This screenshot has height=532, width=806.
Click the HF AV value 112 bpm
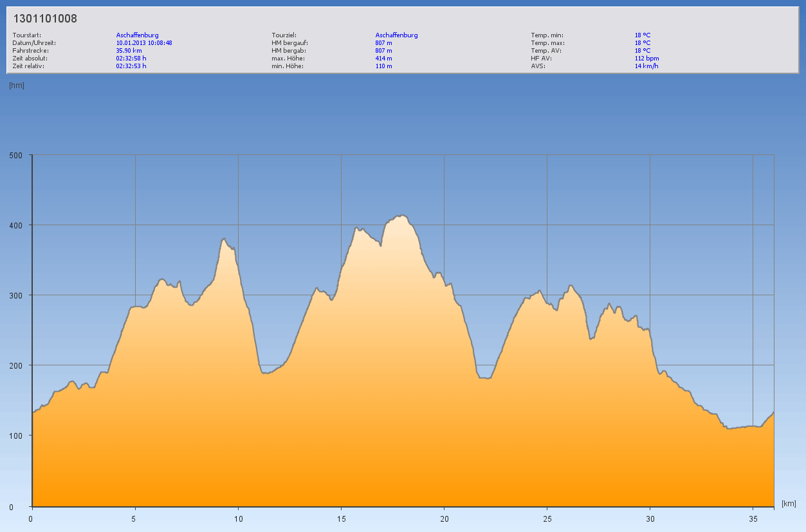[x=646, y=58]
